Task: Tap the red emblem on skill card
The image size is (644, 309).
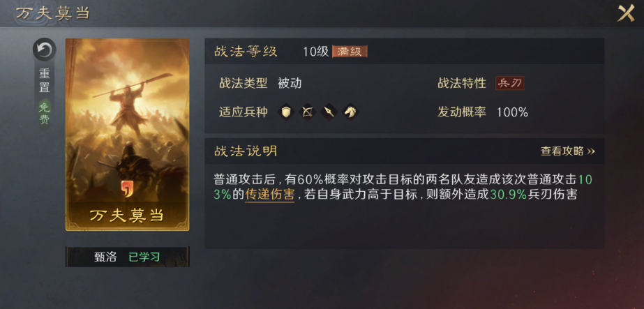Action: click(127, 188)
